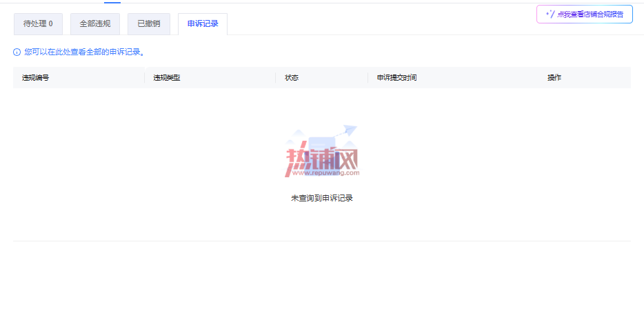Select the 违规类型 column header
644x318 pixels.
click(167, 78)
